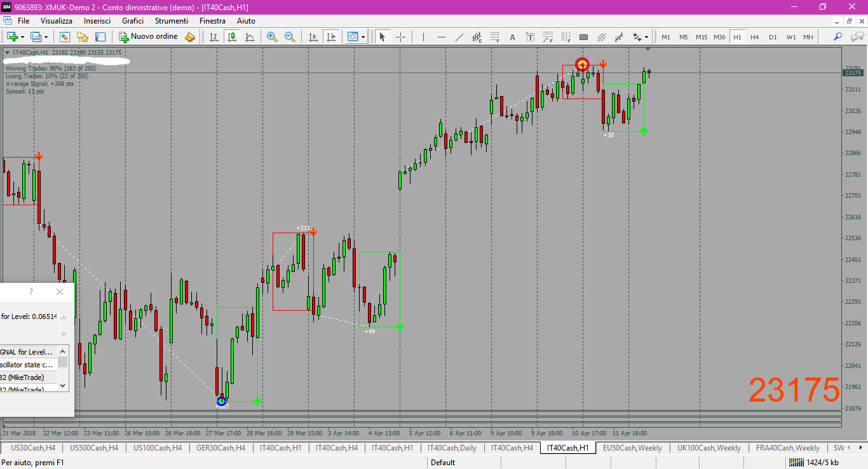Open the chat bubbles icon

coord(856,37)
